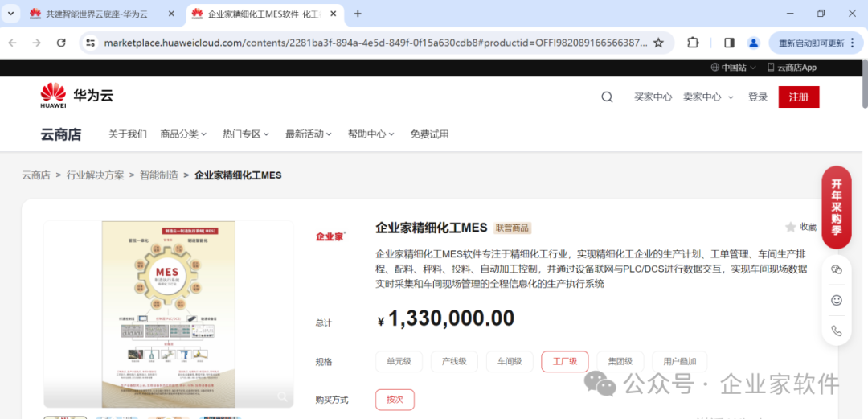Click the 登录 link

[x=758, y=97]
